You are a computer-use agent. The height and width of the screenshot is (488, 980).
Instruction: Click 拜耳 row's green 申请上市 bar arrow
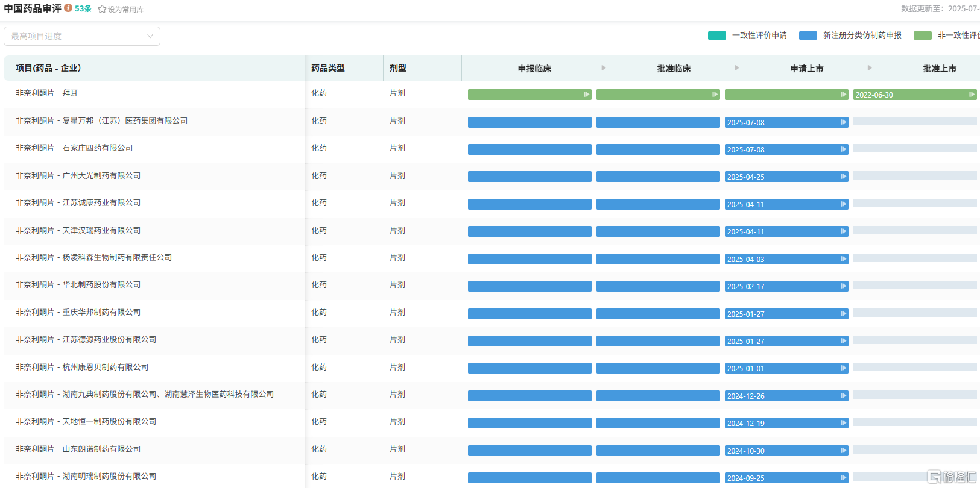[x=843, y=95]
